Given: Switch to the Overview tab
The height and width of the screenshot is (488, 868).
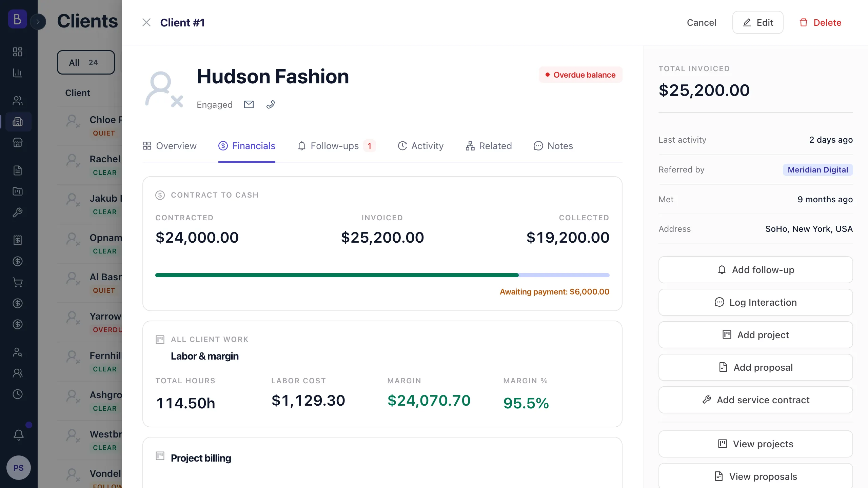Looking at the screenshot, I should (170, 146).
